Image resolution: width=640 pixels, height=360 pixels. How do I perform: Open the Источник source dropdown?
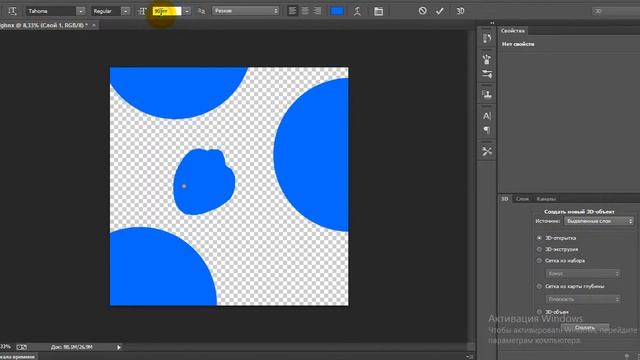tap(599, 221)
